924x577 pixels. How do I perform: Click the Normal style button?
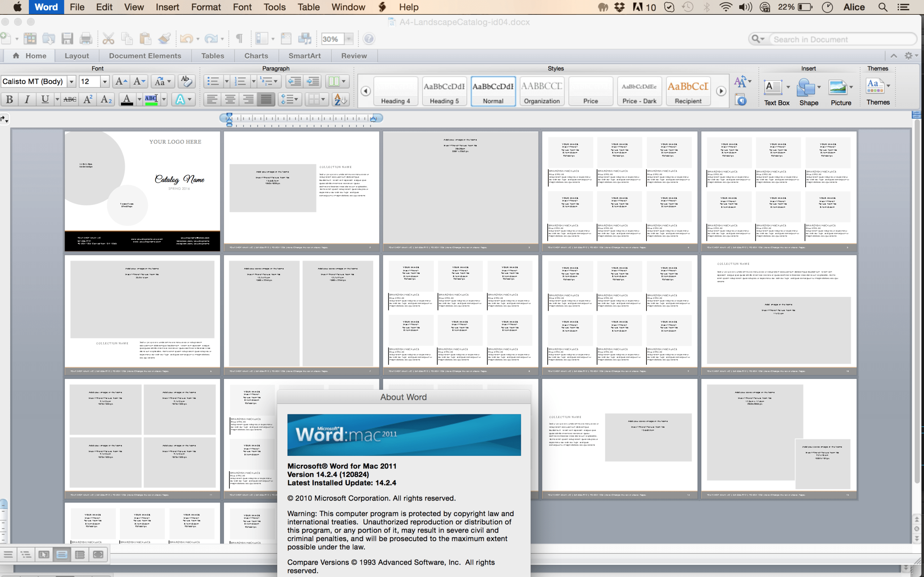pos(493,91)
